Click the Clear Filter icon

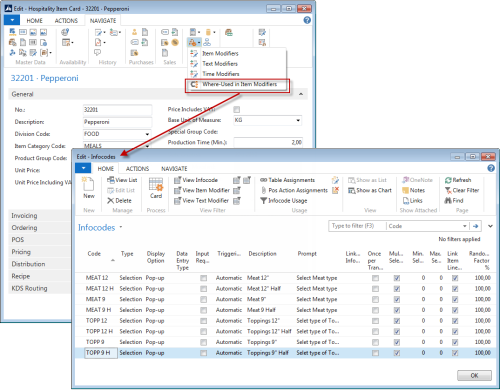point(448,190)
